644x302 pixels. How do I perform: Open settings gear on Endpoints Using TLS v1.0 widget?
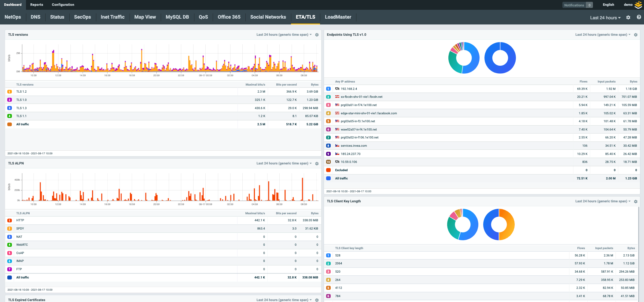(x=636, y=35)
